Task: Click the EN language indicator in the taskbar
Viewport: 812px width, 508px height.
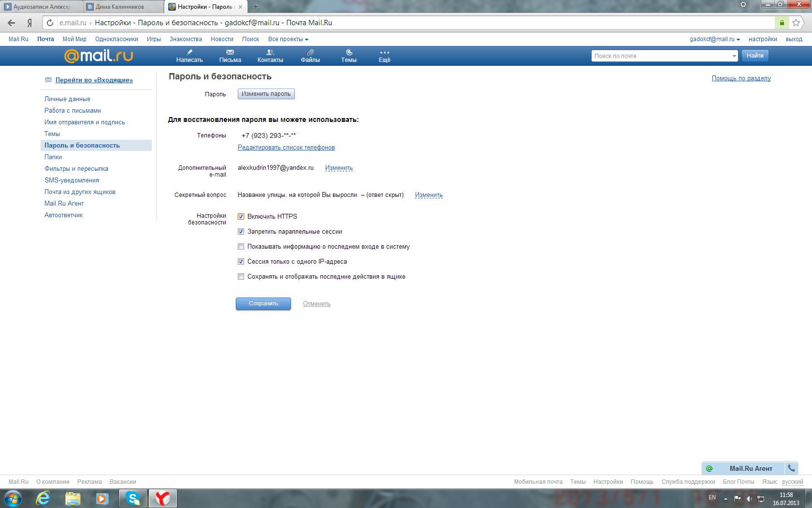Action: point(712,497)
